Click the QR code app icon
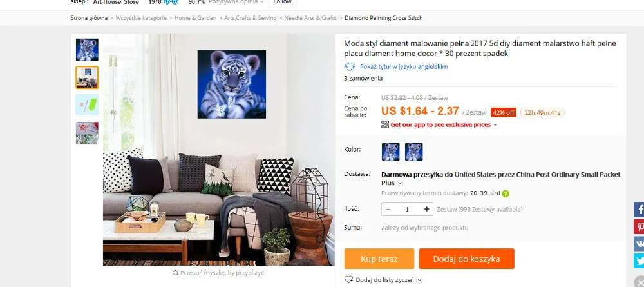Viewport: 644px width, 287px height. [385, 124]
